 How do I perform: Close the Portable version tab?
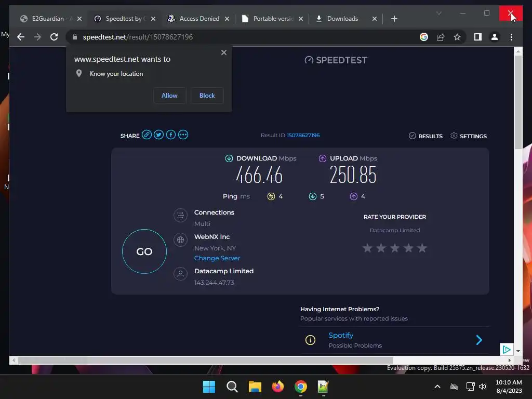(301, 19)
